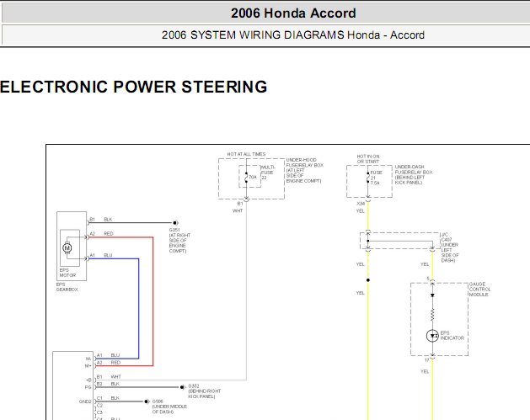Image resolution: width=530 pixels, height=420 pixels.
Task: Click RED wire label at gearbox pin A2
Action: [x=109, y=234]
